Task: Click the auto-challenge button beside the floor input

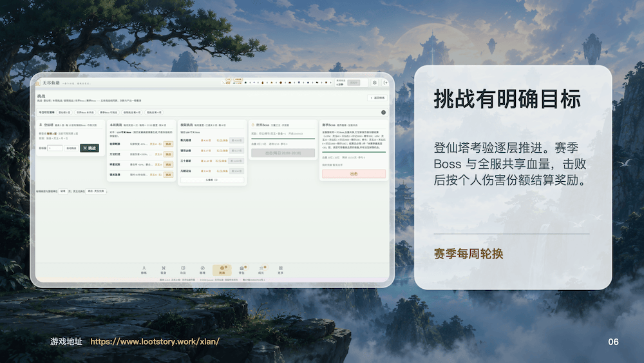Action: 71,148
